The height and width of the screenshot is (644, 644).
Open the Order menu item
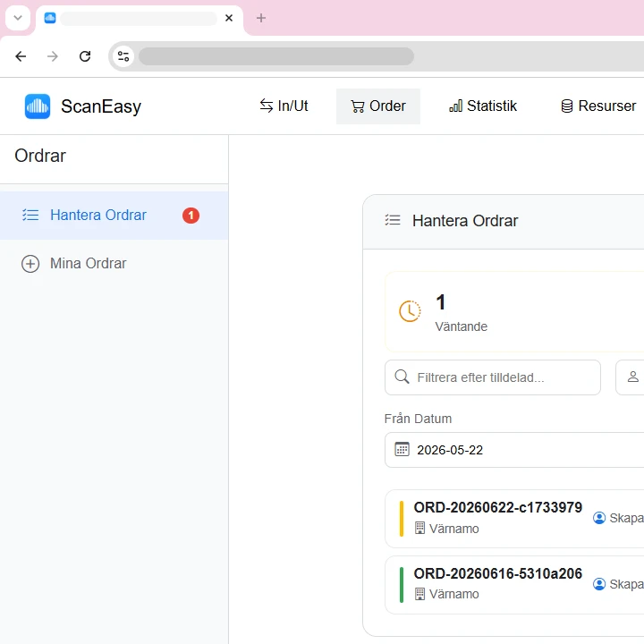click(377, 106)
